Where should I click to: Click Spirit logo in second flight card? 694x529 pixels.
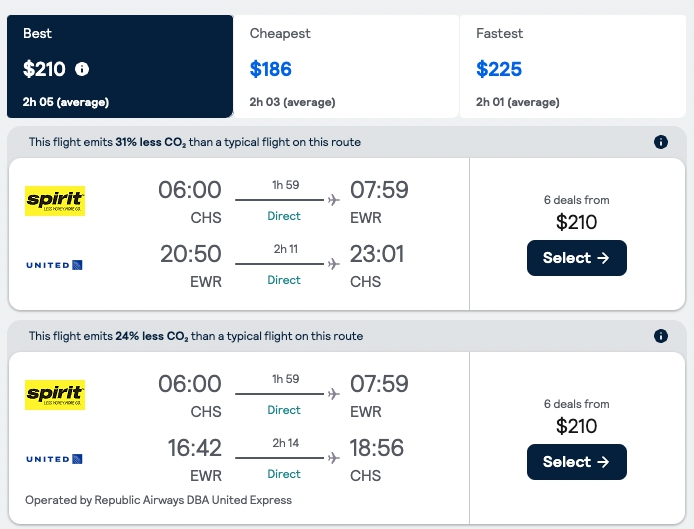[x=55, y=395]
